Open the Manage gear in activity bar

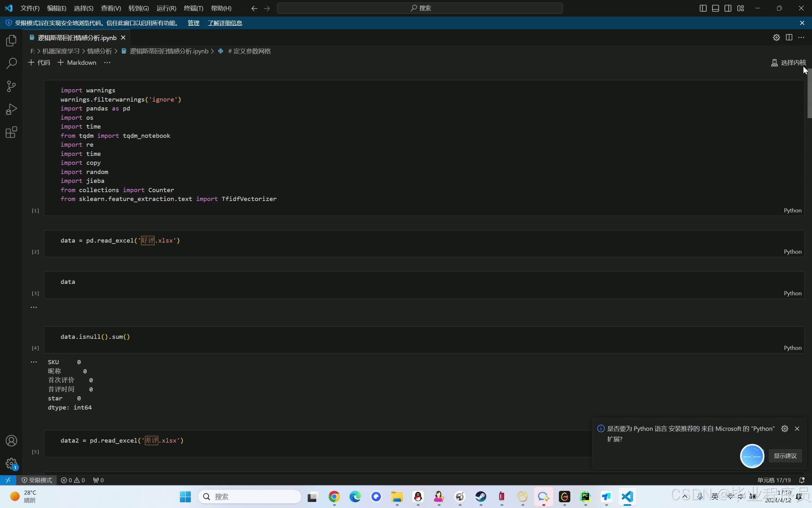tap(11, 464)
